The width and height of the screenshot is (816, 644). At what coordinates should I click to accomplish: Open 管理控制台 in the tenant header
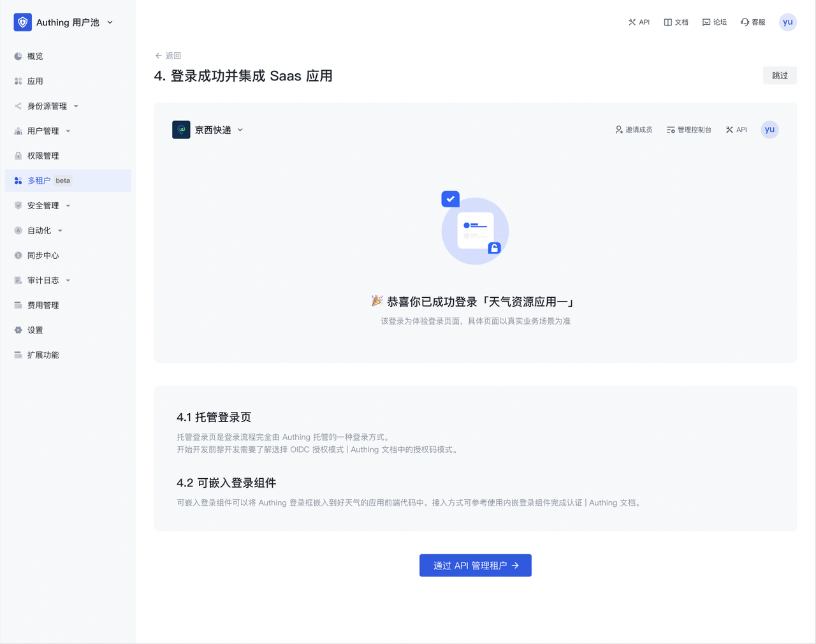pos(688,130)
